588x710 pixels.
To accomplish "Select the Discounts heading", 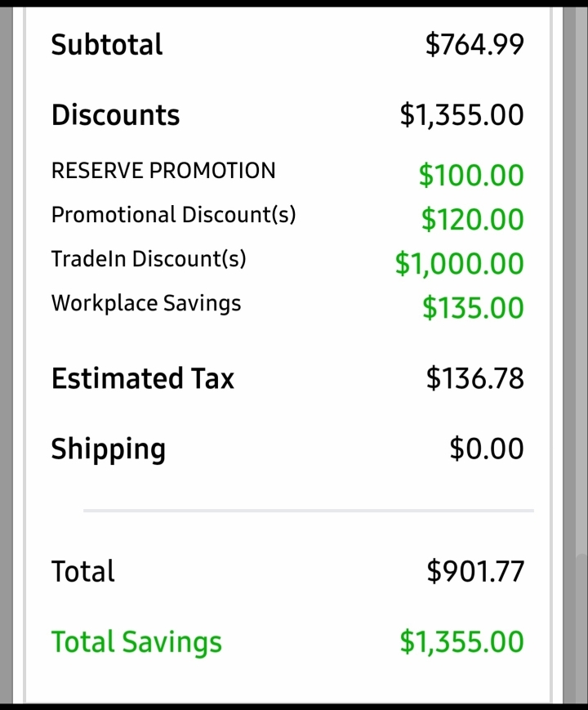I will point(115,114).
